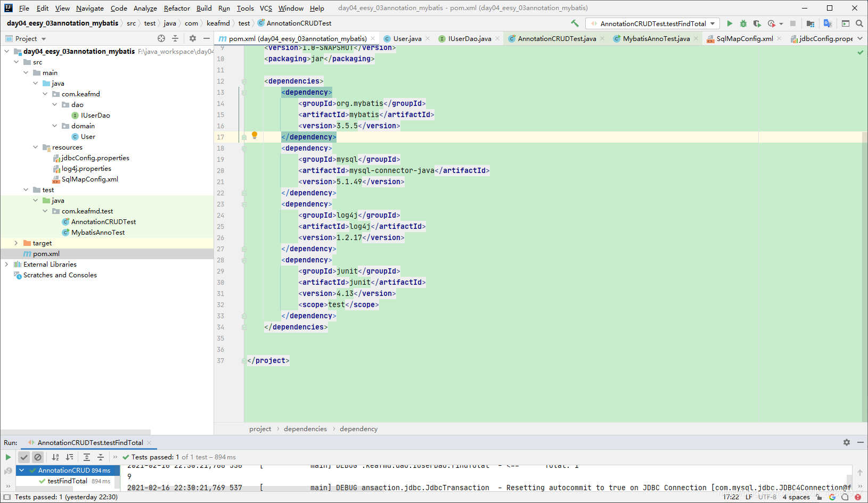Select SqlMapConfig.xml in project tree

coord(89,179)
